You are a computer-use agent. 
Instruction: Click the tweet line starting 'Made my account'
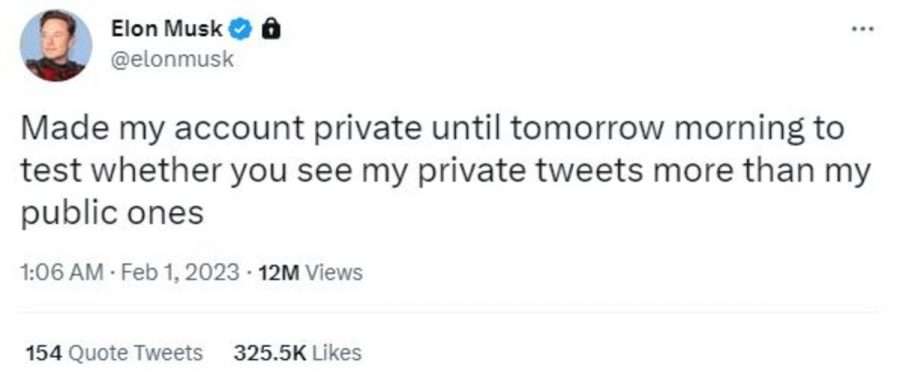point(432,130)
